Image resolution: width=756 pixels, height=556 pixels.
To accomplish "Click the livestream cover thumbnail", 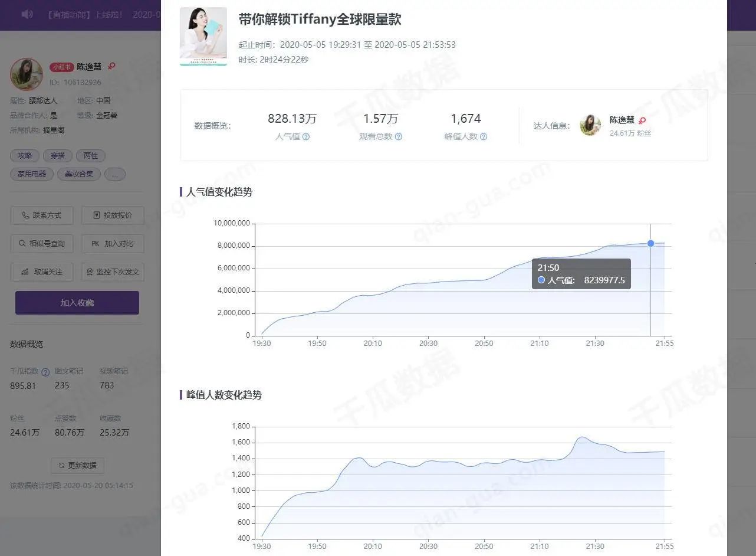I will point(203,37).
